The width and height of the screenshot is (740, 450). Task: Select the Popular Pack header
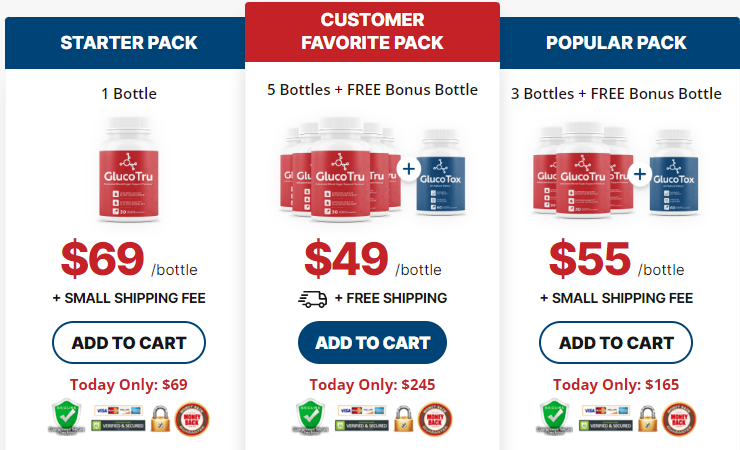point(616,43)
